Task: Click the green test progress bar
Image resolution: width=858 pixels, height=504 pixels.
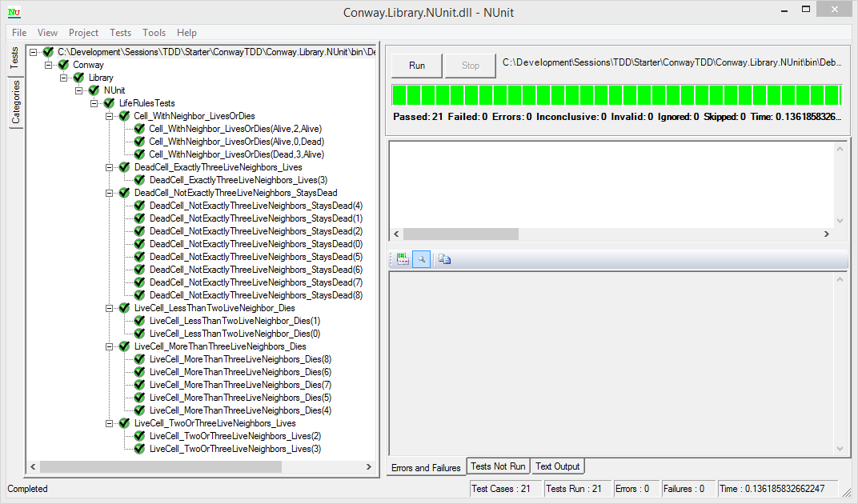Action: click(x=616, y=94)
